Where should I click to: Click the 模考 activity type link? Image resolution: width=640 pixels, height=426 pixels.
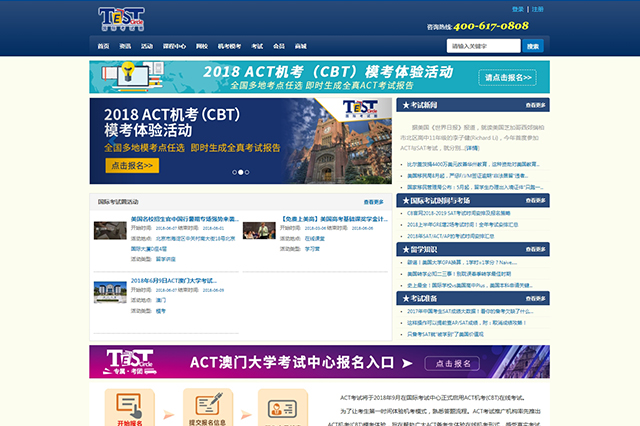pos(161,311)
